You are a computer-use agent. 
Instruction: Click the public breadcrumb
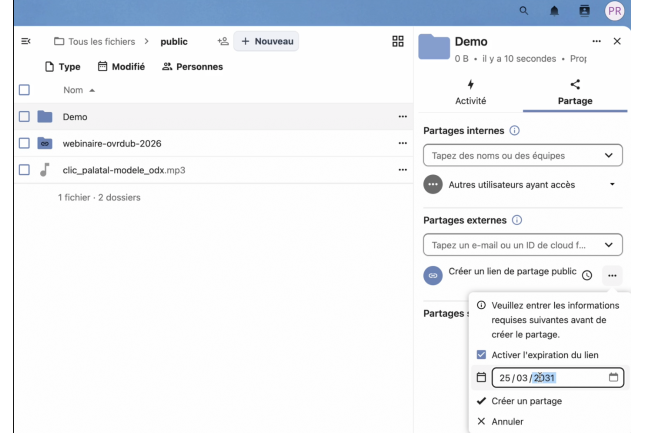pyautogui.click(x=174, y=42)
